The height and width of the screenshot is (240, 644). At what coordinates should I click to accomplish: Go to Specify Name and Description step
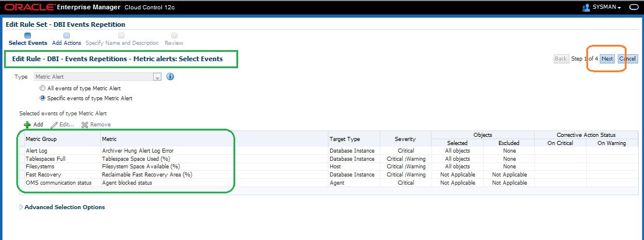pyautogui.click(x=122, y=43)
